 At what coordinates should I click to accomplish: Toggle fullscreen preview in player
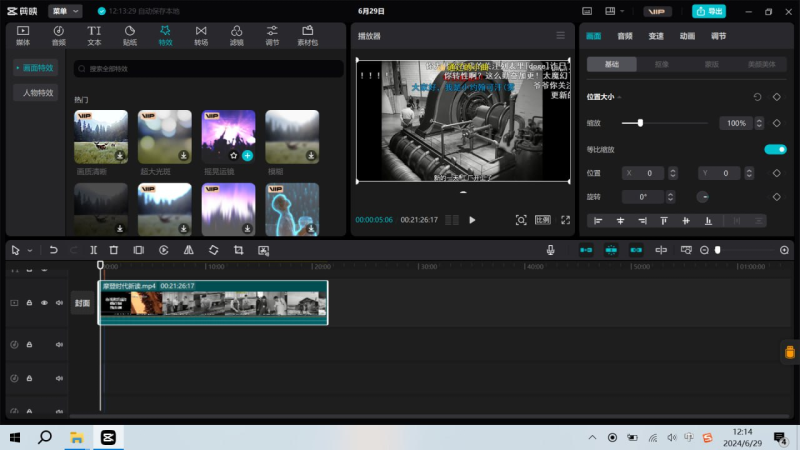click(565, 220)
